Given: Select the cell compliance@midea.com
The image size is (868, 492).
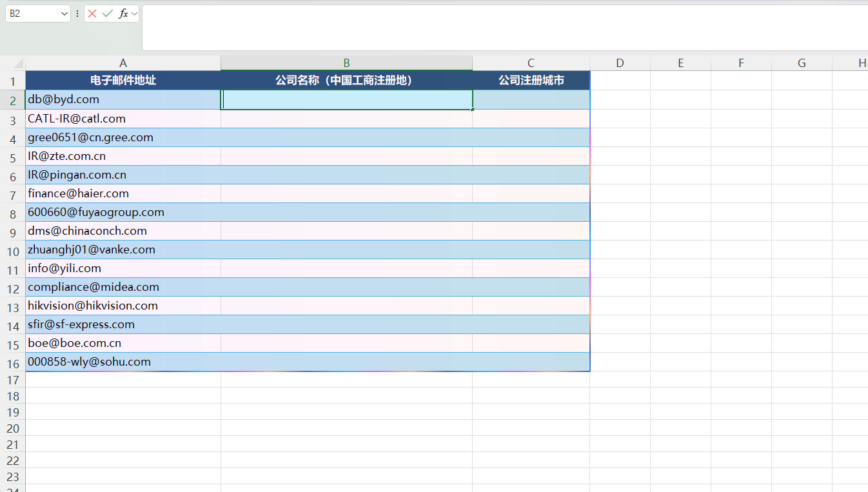Looking at the screenshot, I should point(123,287).
